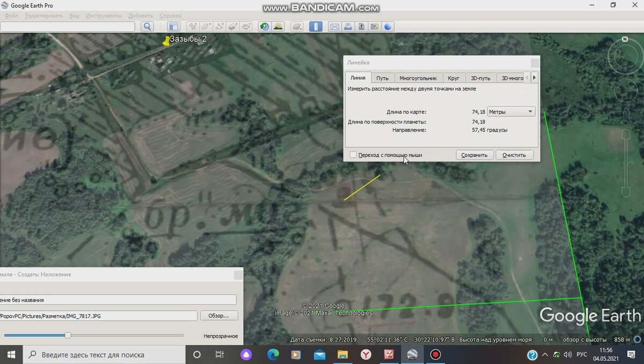Switch РУС keyboard language indicator
Screen dimensions: 644x364
click(x=582, y=354)
